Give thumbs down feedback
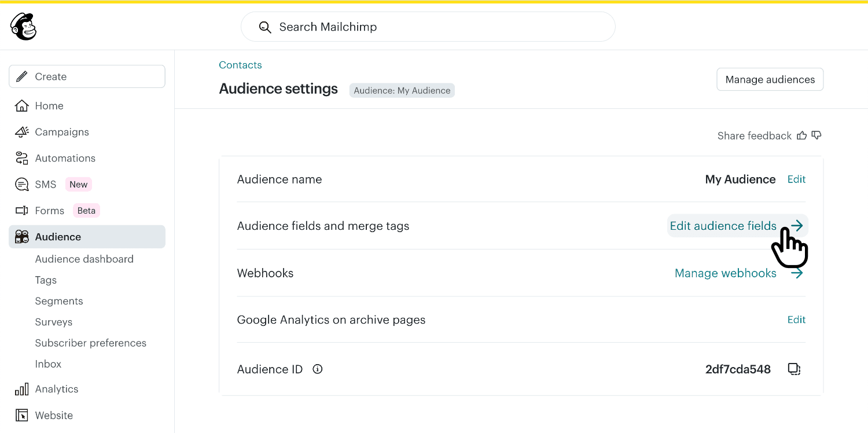The image size is (868, 433). pyautogui.click(x=816, y=135)
